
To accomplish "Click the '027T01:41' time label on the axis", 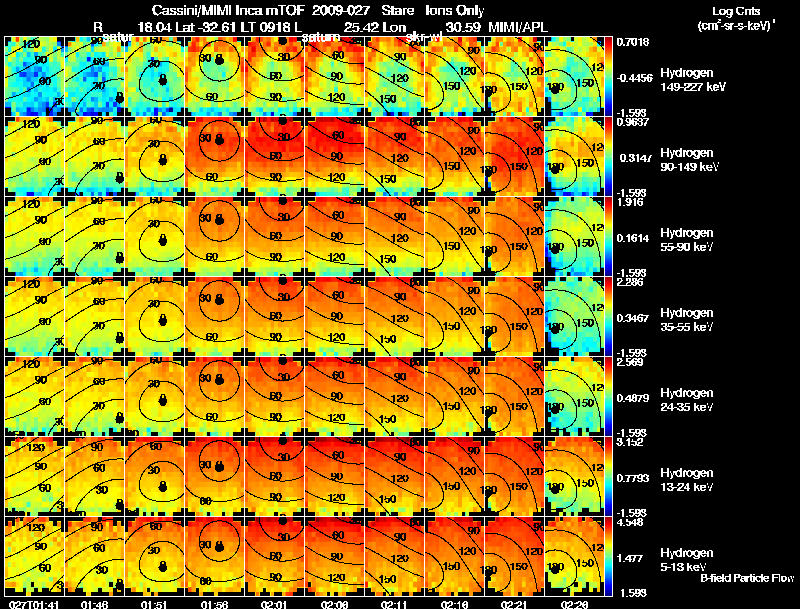I will click(34, 605).
